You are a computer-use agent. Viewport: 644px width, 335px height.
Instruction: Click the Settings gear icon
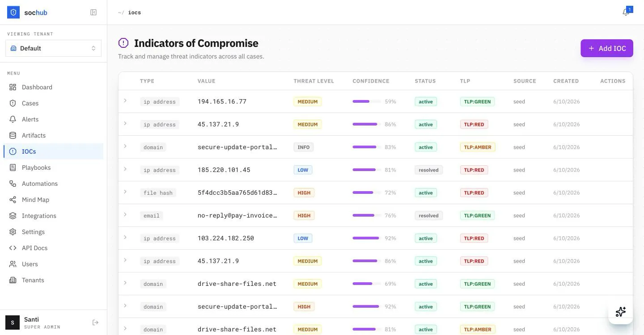point(13,232)
